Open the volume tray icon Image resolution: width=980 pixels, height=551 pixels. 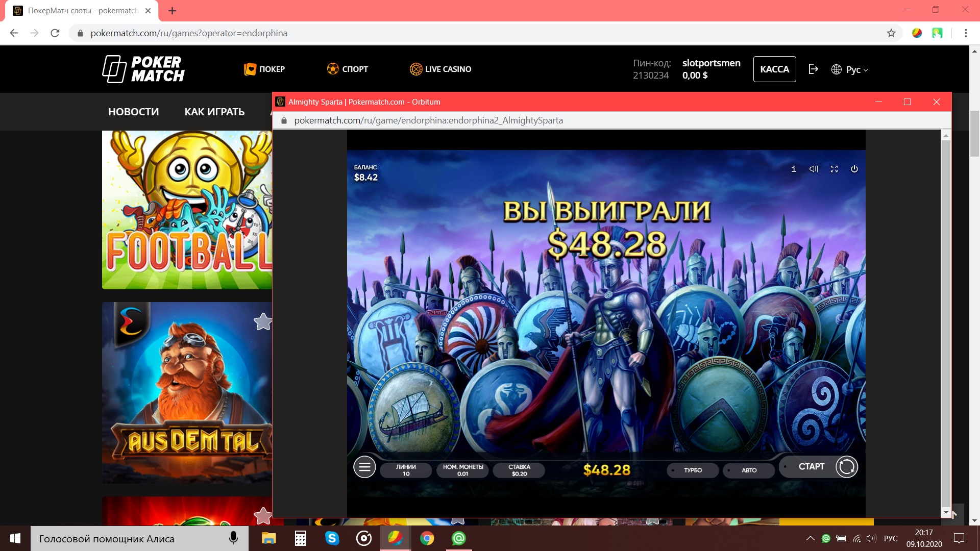[871, 538]
